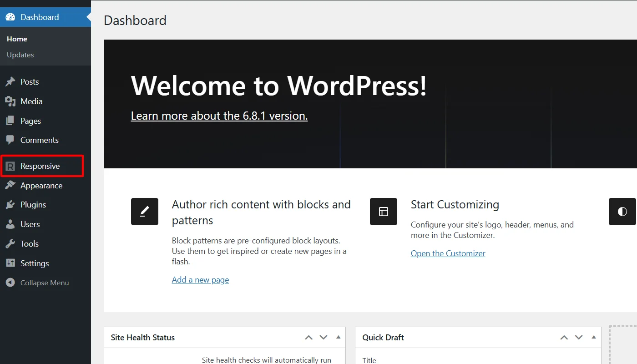Click the 'Author rich content with blocks' heading
Viewport: 637px width, 364px height.
click(x=261, y=212)
